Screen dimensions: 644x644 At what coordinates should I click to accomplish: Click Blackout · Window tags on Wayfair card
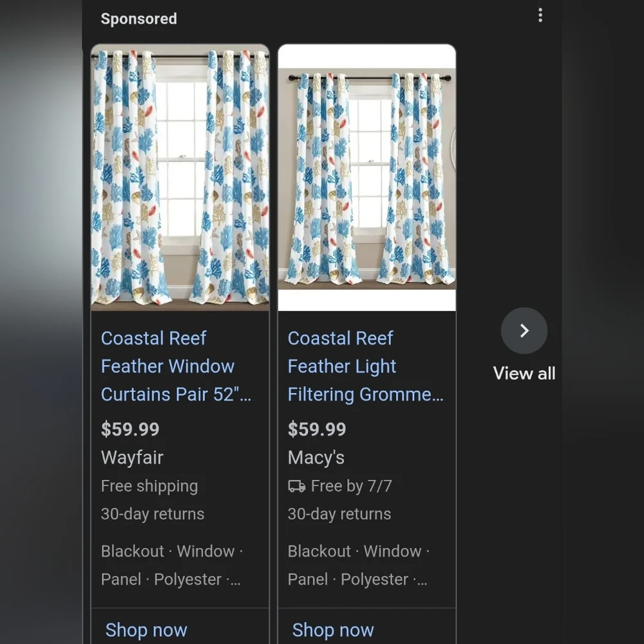pyautogui.click(x=172, y=551)
